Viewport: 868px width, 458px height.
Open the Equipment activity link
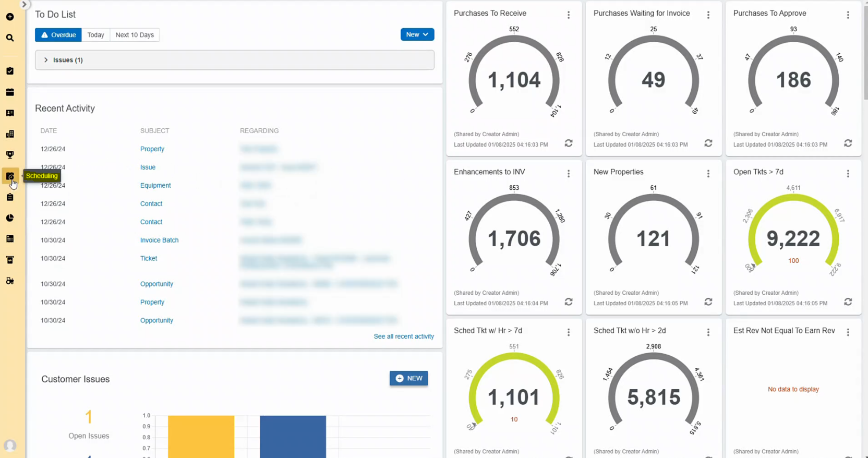tap(155, 185)
